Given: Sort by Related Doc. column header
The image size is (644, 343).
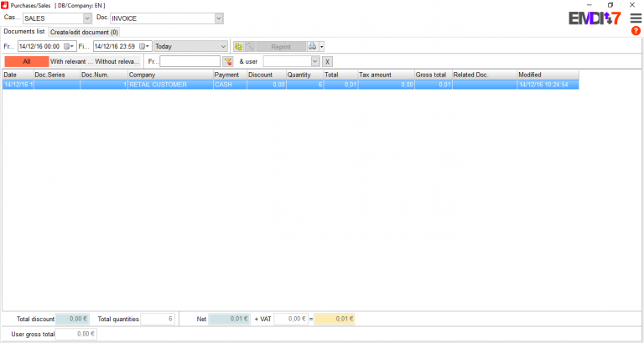Looking at the screenshot, I should click(485, 75).
